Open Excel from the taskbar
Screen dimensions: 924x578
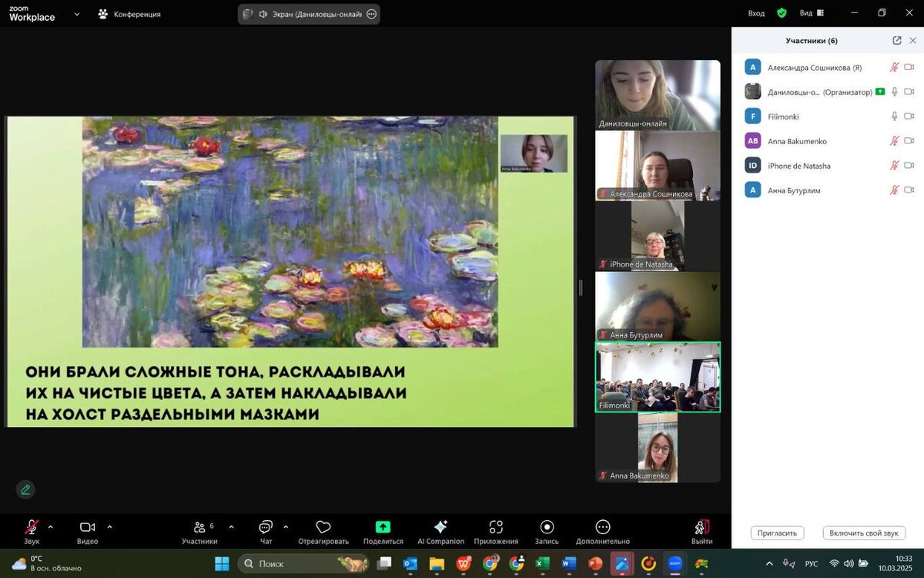pos(543,563)
